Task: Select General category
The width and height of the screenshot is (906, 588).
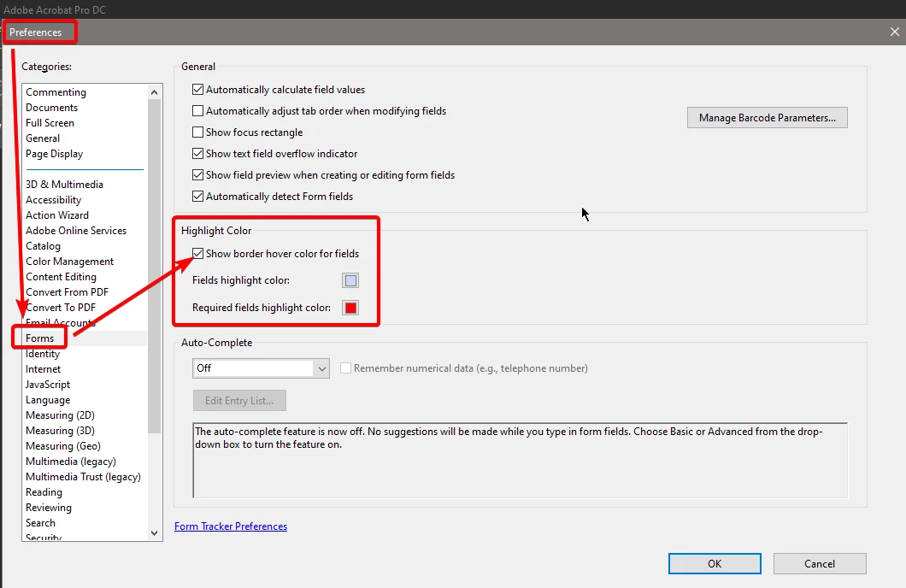Action: pos(43,138)
